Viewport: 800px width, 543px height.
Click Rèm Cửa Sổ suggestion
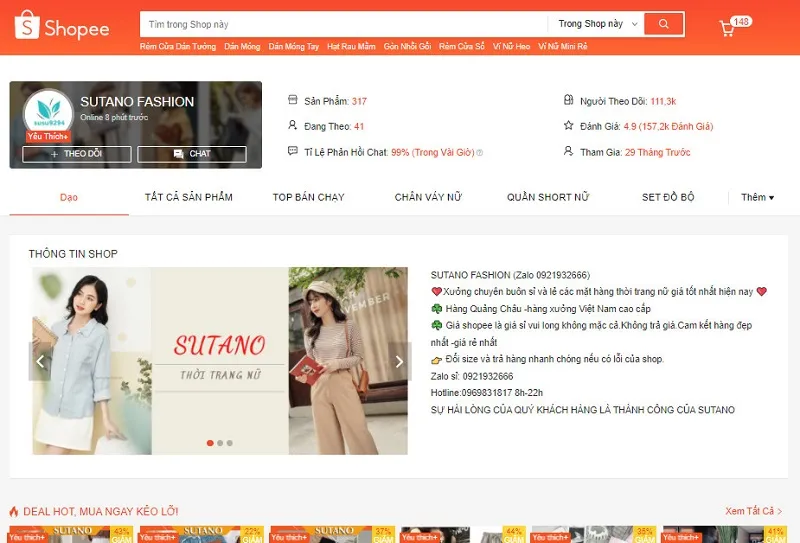[x=462, y=46]
